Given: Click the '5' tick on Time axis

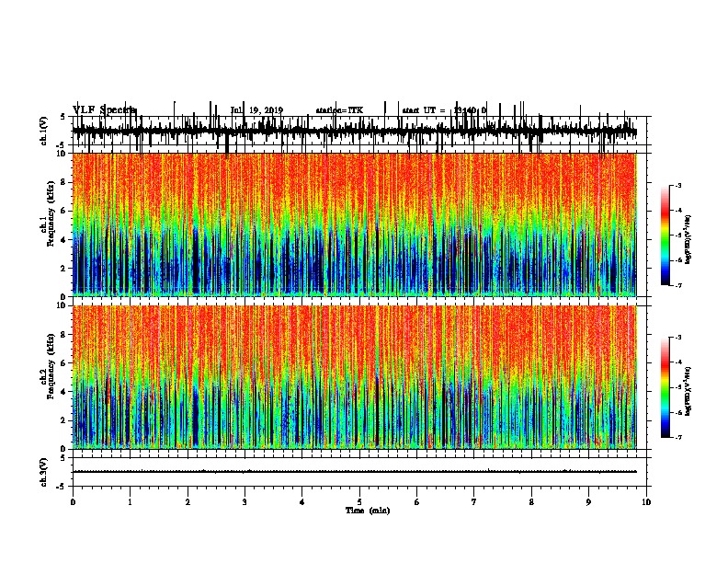Looking at the screenshot, I should pyautogui.click(x=359, y=502).
